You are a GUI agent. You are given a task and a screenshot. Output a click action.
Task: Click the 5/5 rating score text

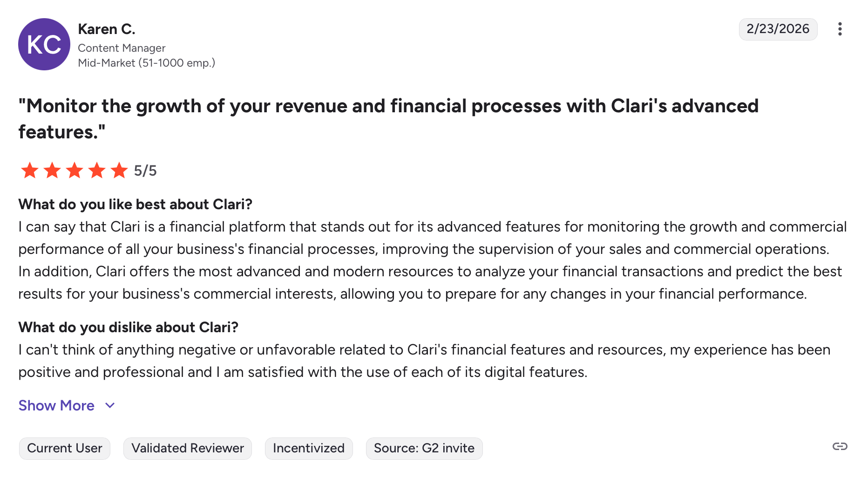(145, 171)
